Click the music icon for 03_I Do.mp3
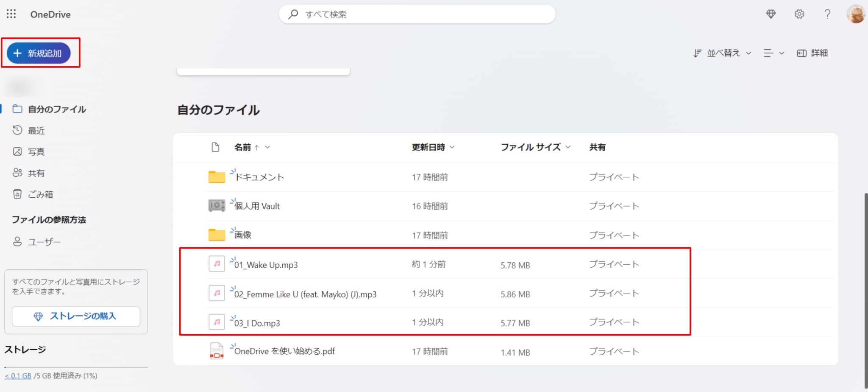 [x=217, y=322]
